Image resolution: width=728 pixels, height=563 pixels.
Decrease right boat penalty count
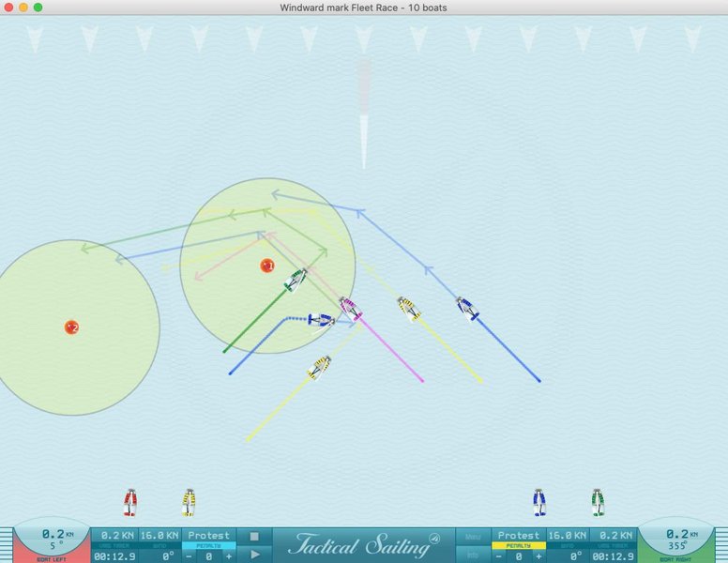click(499, 556)
